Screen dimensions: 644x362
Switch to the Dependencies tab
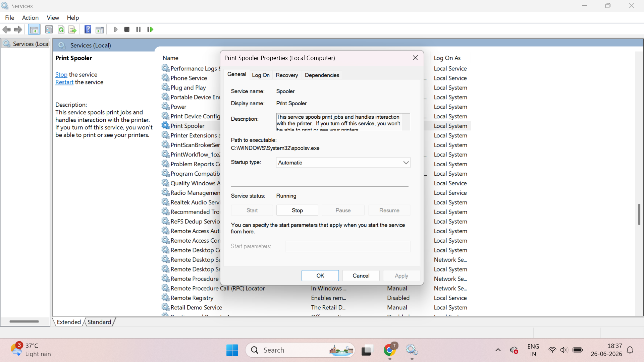coord(322,75)
